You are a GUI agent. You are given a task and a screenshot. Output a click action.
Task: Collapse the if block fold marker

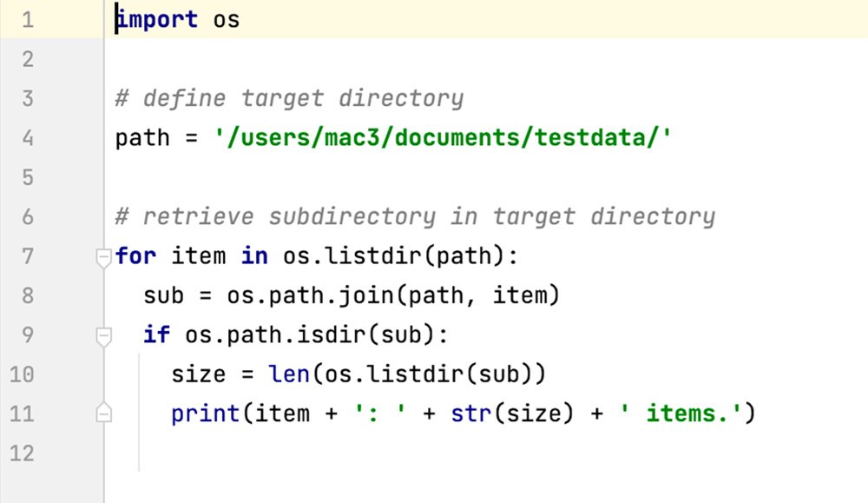click(104, 335)
